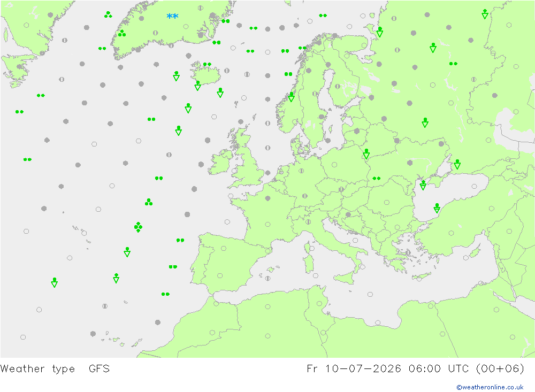Select the shower symbol at the top right corner
Viewport: 535px width, 392px height.
pos(485,14)
